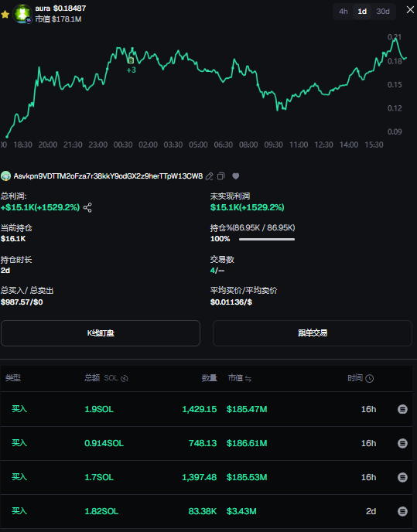
Task: Open the 跟单交易 copy trade button
Action: point(313,333)
